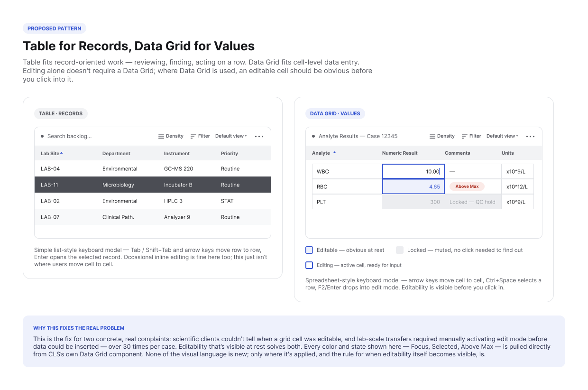Image resolution: width=588 pixels, height=390 pixels.
Task: Open the Default view dropdown in the Analyte Results toolbar
Action: point(502,136)
